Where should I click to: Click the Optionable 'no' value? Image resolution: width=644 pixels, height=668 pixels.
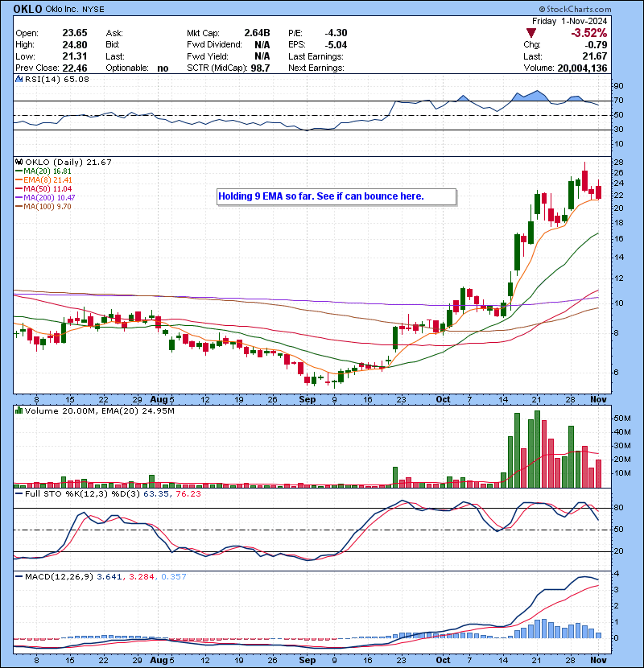pyautogui.click(x=163, y=68)
